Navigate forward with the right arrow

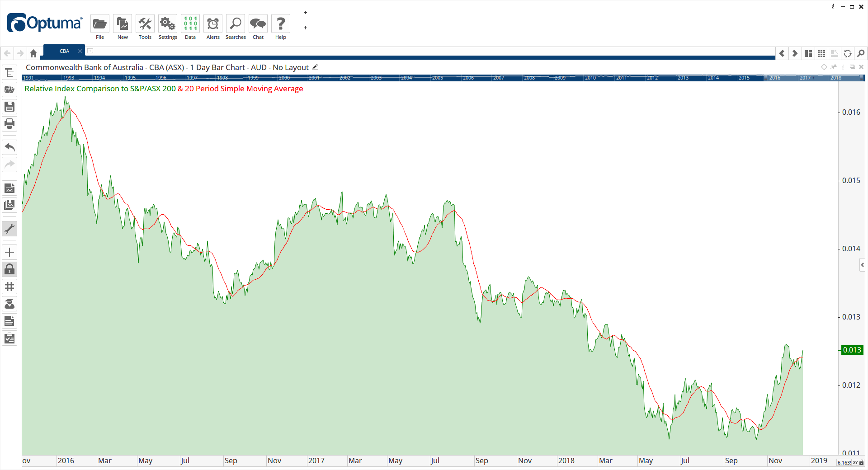[20, 53]
